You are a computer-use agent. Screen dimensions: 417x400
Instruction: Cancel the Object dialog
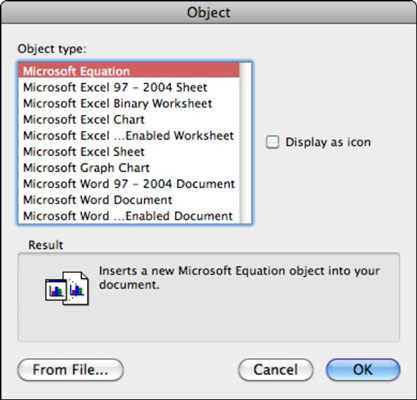point(276,370)
